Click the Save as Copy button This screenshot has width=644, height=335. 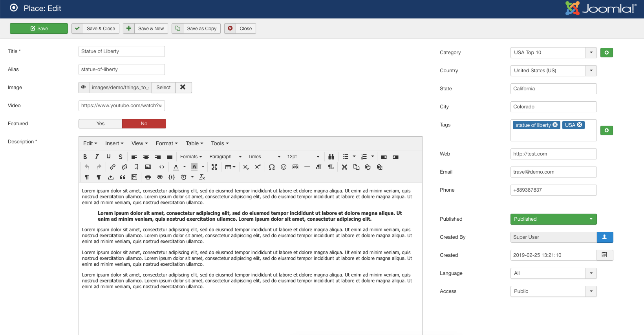(x=201, y=29)
